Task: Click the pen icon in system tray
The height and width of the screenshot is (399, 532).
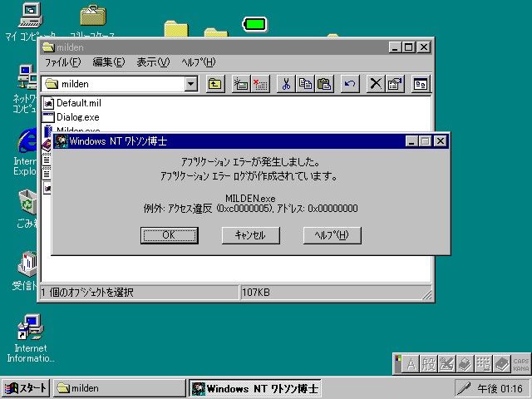Action: tap(464, 388)
